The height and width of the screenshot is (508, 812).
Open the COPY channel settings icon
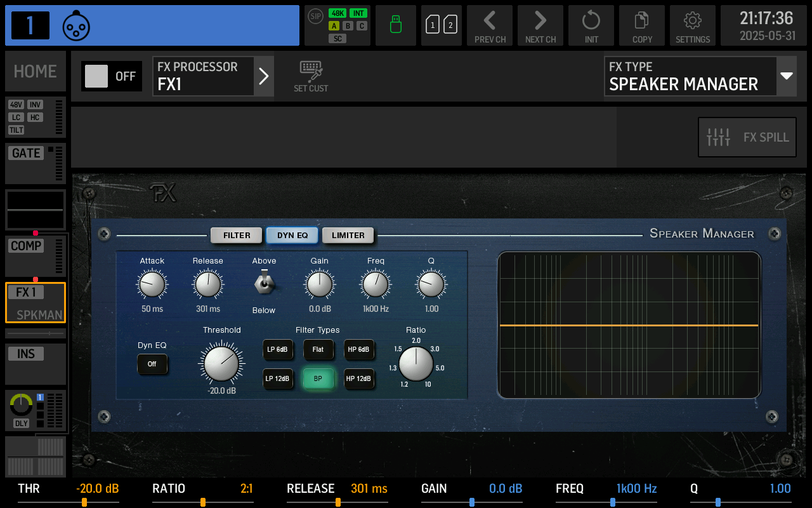click(641, 25)
